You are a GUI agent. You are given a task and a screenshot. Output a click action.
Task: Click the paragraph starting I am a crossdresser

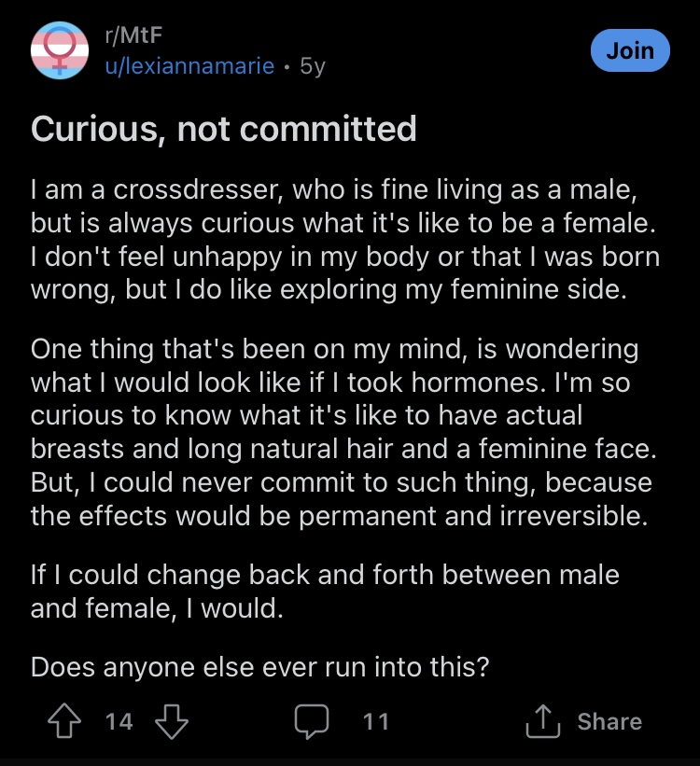(345, 240)
